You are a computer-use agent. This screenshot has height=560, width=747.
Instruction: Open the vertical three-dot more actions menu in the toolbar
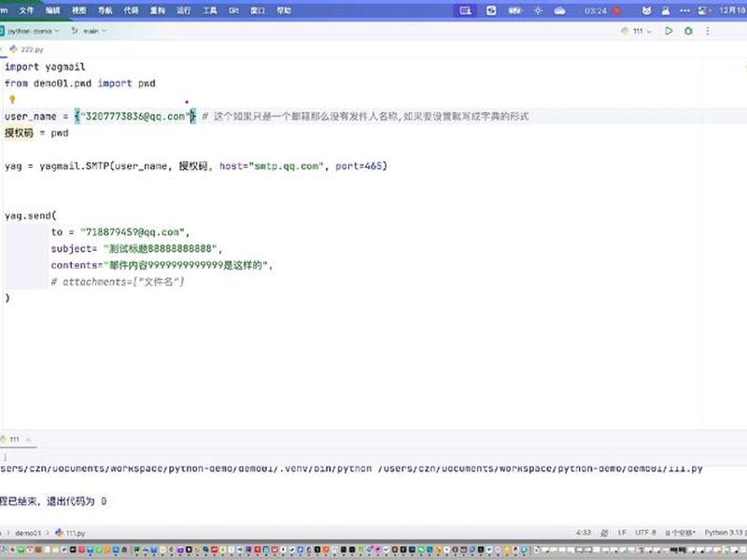coord(708,31)
